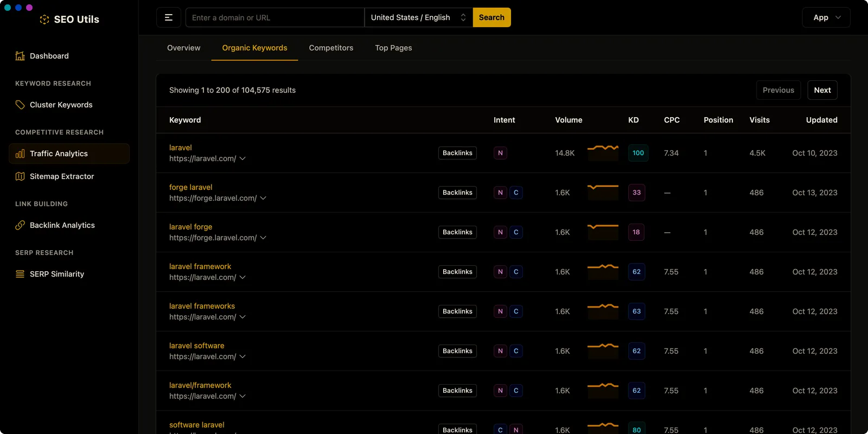The width and height of the screenshot is (868, 434).
Task: Click the Backlink Analytics link icon
Action: (x=20, y=225)
